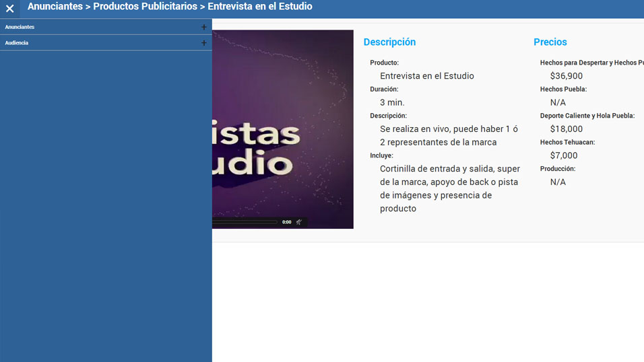The height and width of the screenshot is (362, 644).
Task: Click the 3 min. duration value
Action: tap(392, 102)
